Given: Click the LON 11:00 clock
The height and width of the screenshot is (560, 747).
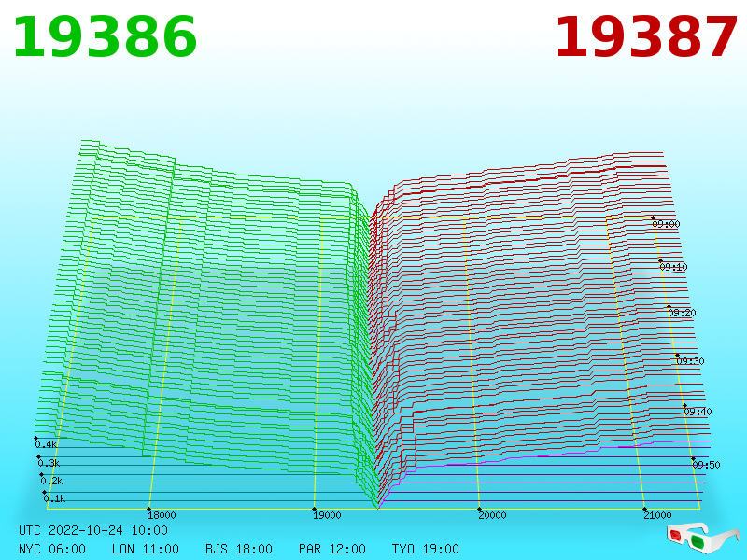Looking at the screenshot, I should point(146,549).
